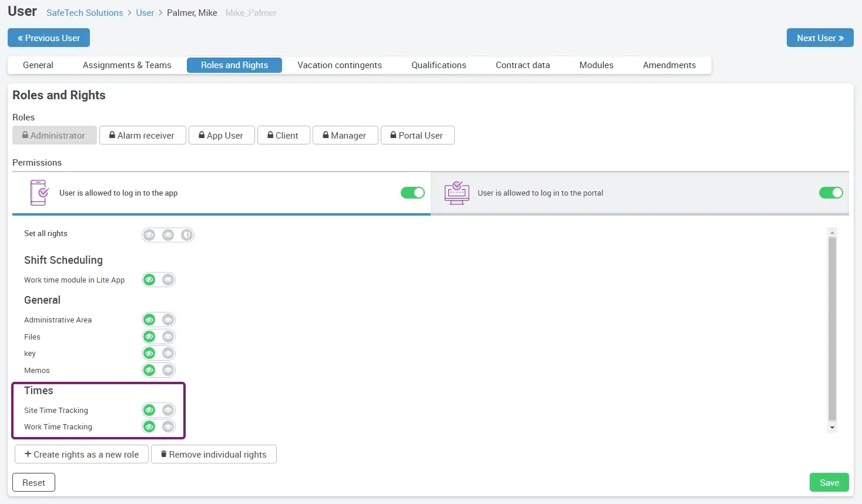This screenshot has height=504, width=862.
Task: Open the Qualifications tab
Action: [438, 65]
